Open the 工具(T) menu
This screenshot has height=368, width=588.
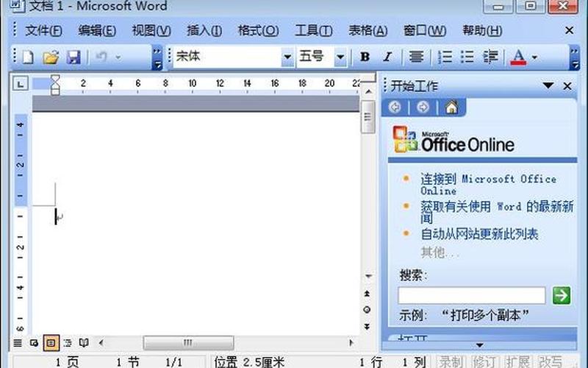pyautogui.click(x=314, y=30)
